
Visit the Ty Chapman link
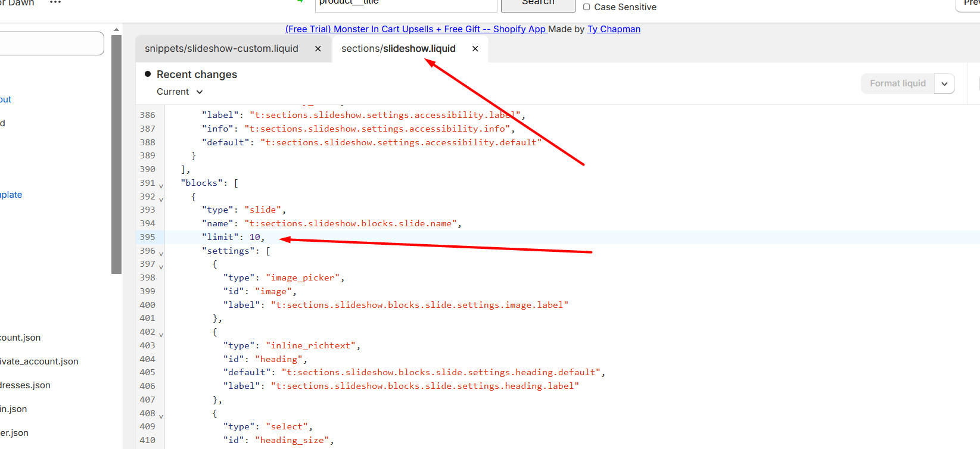coord(614,29)
